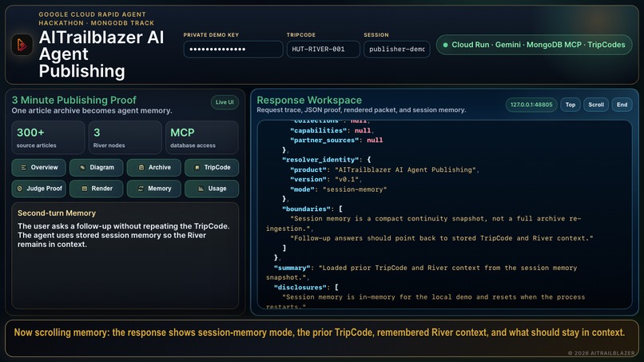Select the Memory section
This screenshot has height=362, width=644.
pos(153,189)
